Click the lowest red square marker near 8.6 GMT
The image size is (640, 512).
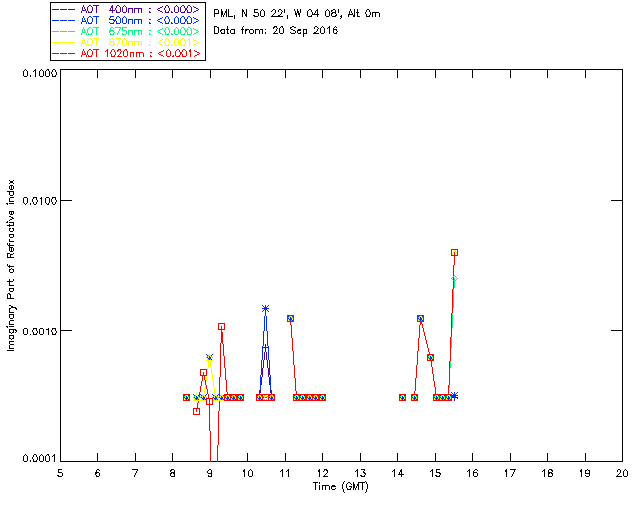197,412
